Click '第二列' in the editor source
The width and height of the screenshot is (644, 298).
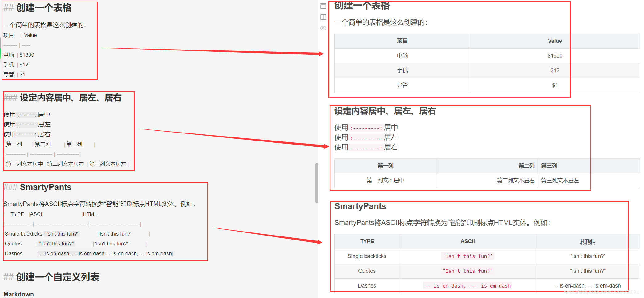(x=43, y=144)
